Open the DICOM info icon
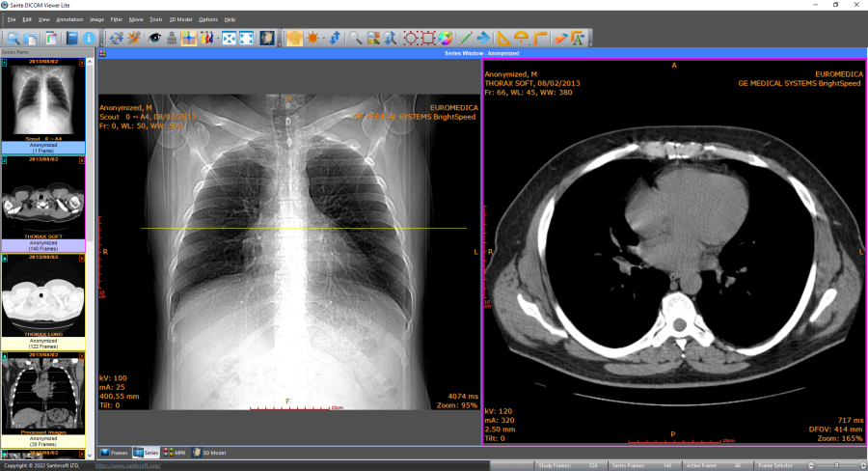868x471 pixels. tap(89, 39)
